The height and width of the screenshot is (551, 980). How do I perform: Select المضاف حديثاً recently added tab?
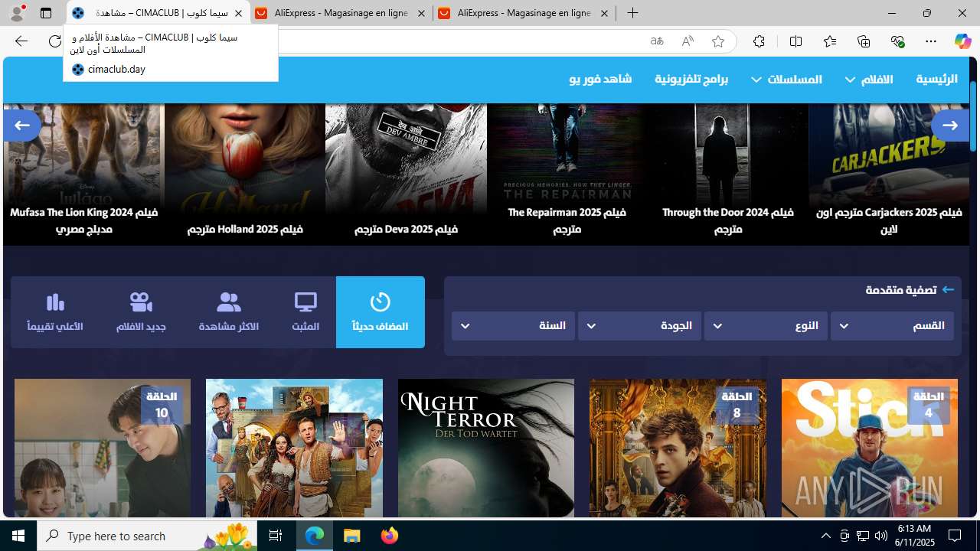tap(381, 312)
